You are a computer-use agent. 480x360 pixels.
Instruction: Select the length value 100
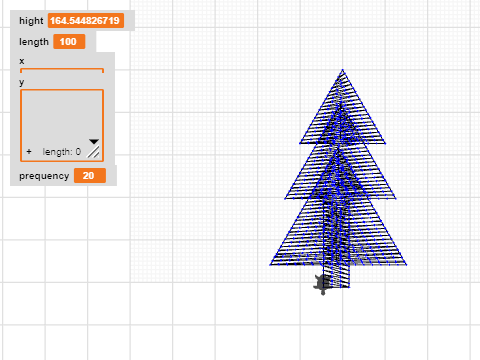click(x=69, y=42)
